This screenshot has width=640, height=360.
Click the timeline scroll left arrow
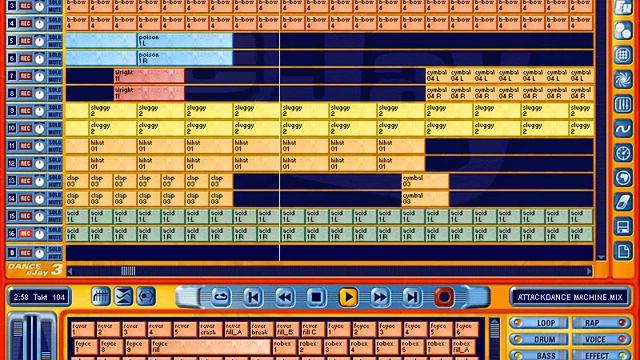[70, 271]
